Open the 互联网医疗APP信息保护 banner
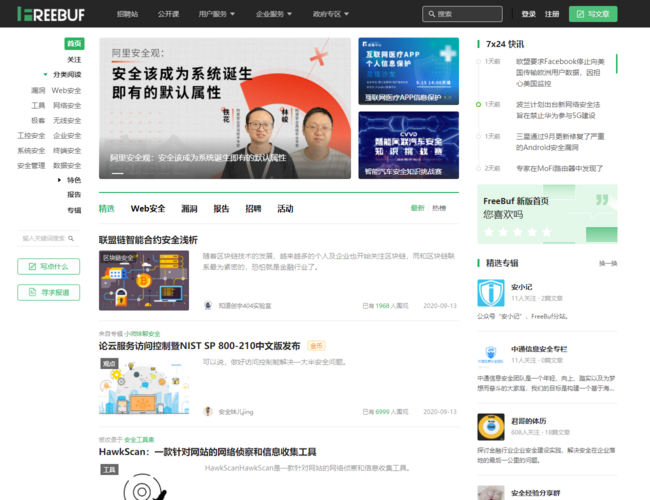This screenshot has width=650, height=500. (408, 71)
